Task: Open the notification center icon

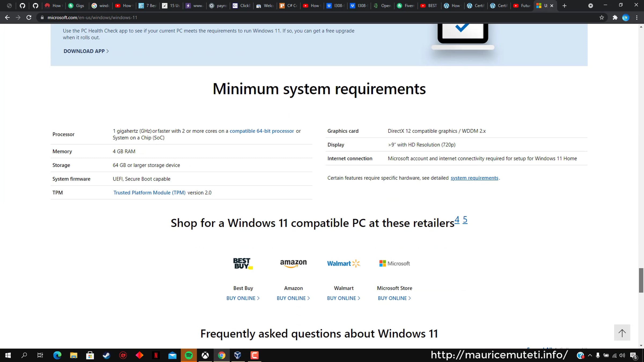Action: (x=634, y=356)
